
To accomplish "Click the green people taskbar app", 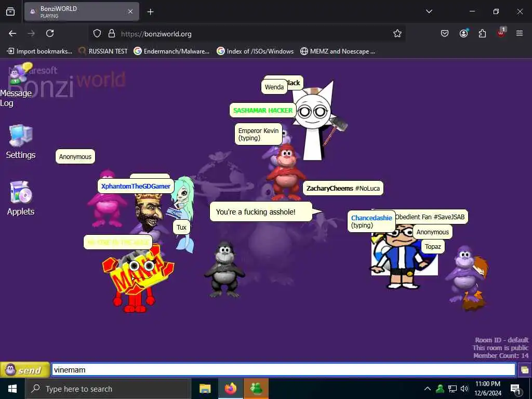I will 256,389.
